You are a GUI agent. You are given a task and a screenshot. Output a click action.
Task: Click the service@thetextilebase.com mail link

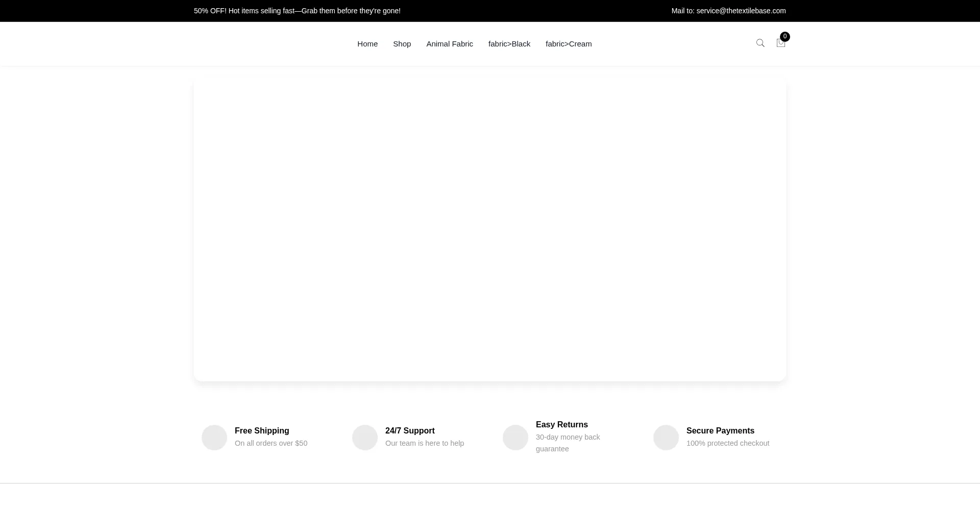tap(741, 11)
